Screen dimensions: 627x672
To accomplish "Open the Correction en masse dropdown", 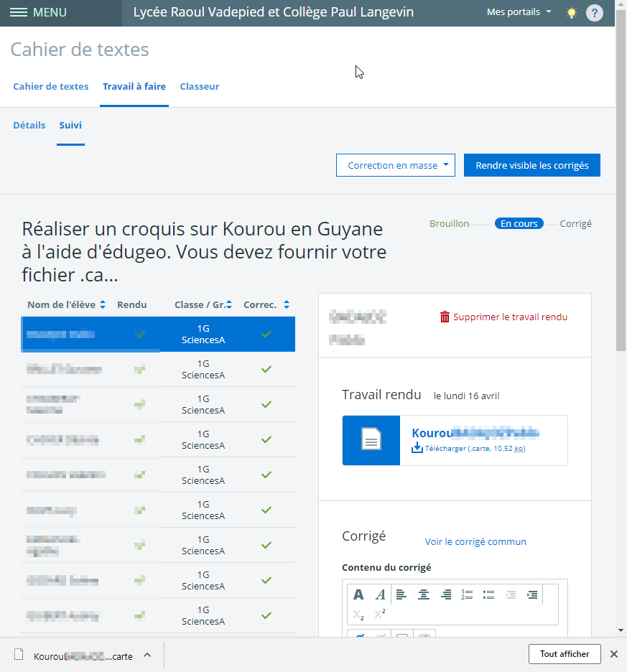I will pos(395,165).
